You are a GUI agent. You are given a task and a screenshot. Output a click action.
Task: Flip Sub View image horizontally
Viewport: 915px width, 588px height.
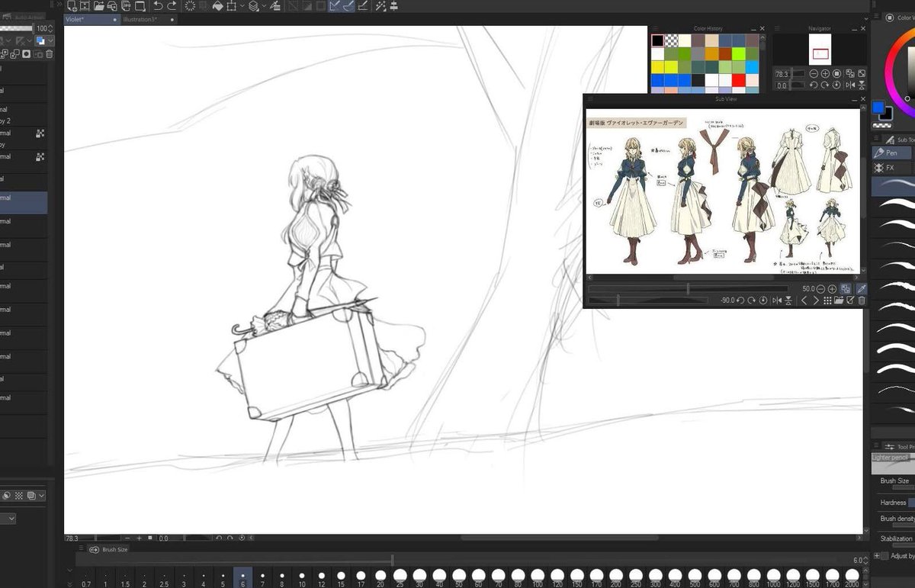(777, 300)
